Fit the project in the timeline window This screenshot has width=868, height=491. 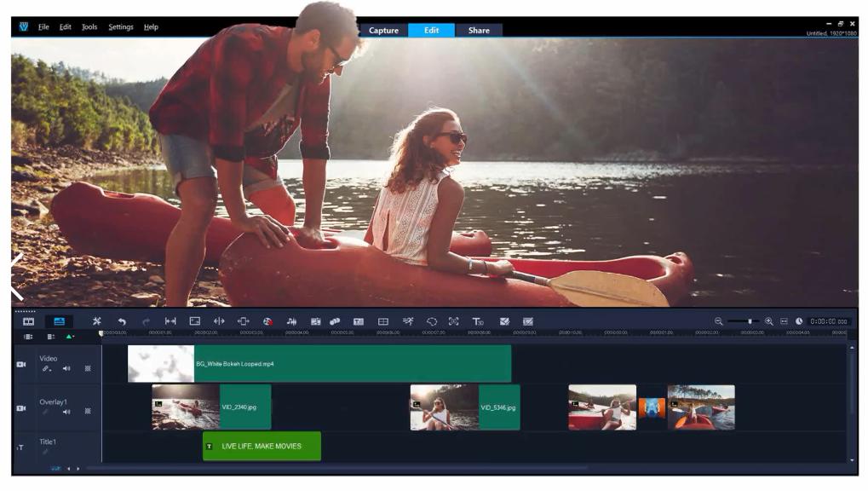click(x=785, y=321)
